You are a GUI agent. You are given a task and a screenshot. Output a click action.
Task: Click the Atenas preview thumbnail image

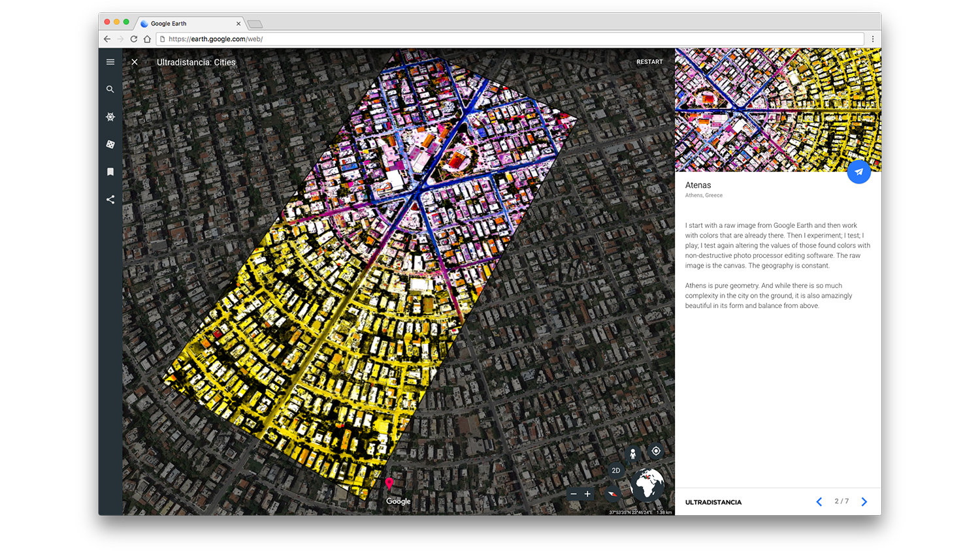tap(777, 110)
